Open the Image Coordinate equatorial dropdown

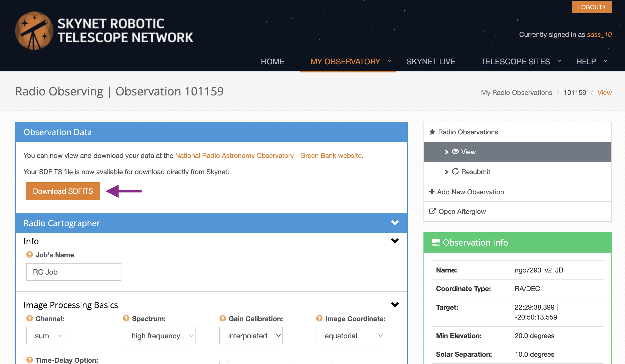pos(350,335)
